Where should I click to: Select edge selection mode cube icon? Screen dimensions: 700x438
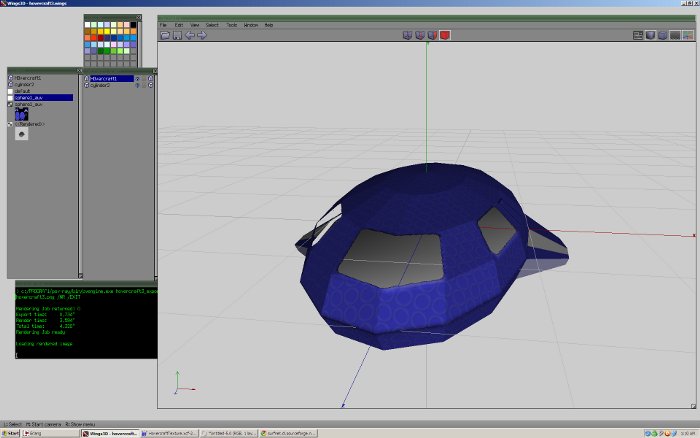[419, 35]
